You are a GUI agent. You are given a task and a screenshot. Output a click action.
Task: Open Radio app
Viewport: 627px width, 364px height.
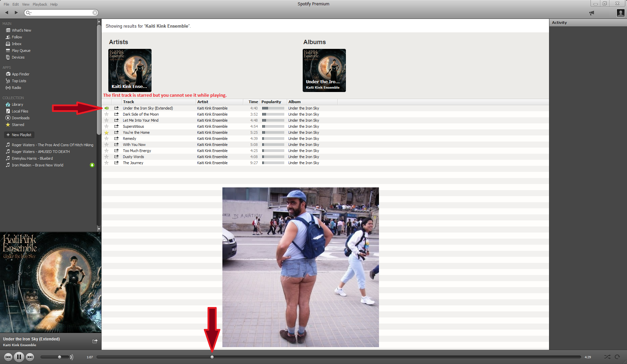click(x=16, y=88)
